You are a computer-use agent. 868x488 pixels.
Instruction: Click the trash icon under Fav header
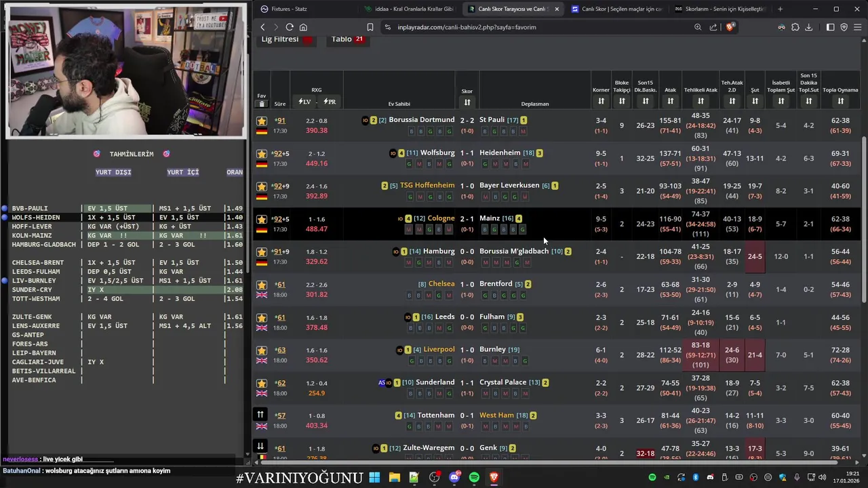262,104
